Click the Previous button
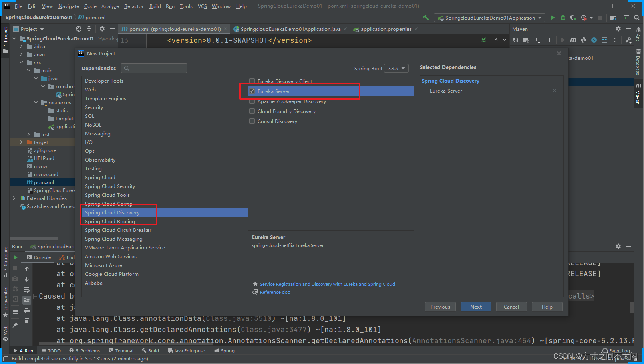The height and width of the screenshot is (364, 644). (440, 307)
